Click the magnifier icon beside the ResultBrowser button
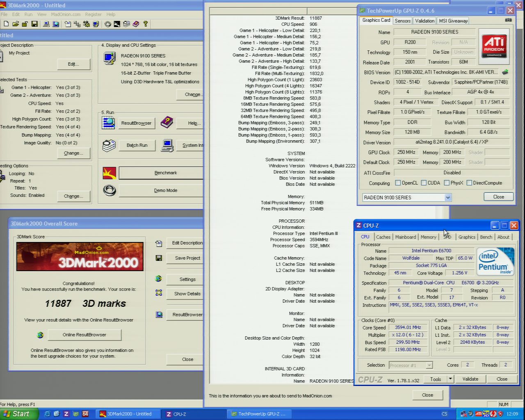This screenshot has width=525, height=420. (109, 123)
